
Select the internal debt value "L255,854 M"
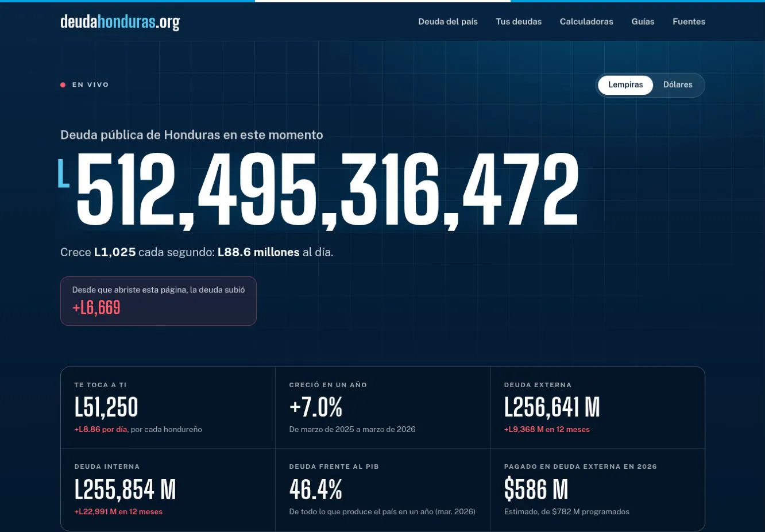pos(125,489)
